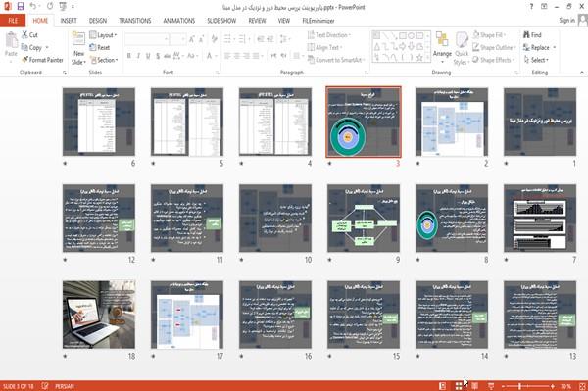Decrease the font size
The width and height of the screenshot is (588, 391).
pos(201,39)
